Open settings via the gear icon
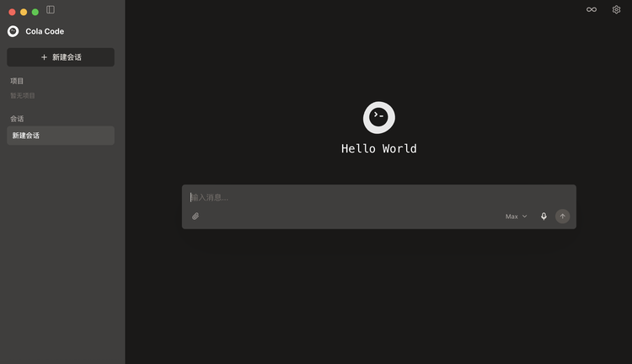Image resolution: width=632 pixels, height=364 pixels. 616,9
